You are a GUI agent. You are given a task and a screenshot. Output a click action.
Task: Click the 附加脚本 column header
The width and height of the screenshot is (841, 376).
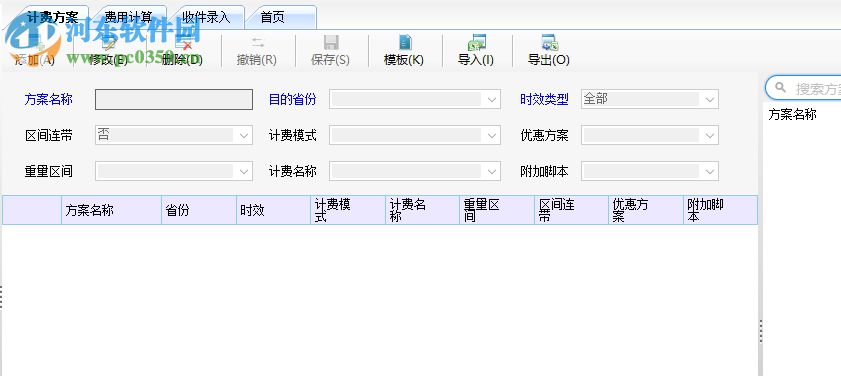pyautogui.click(x=720, y=210)
